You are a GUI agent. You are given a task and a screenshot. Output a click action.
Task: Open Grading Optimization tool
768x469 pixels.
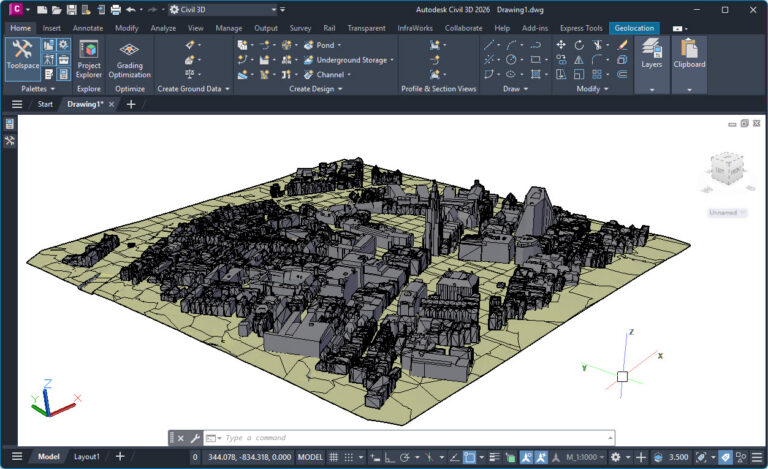coord(129,59)
